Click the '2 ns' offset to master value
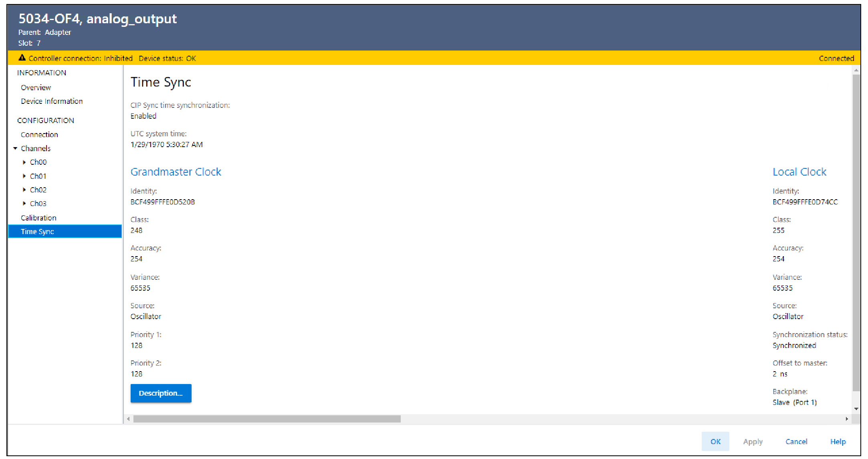 pos(780,374)
